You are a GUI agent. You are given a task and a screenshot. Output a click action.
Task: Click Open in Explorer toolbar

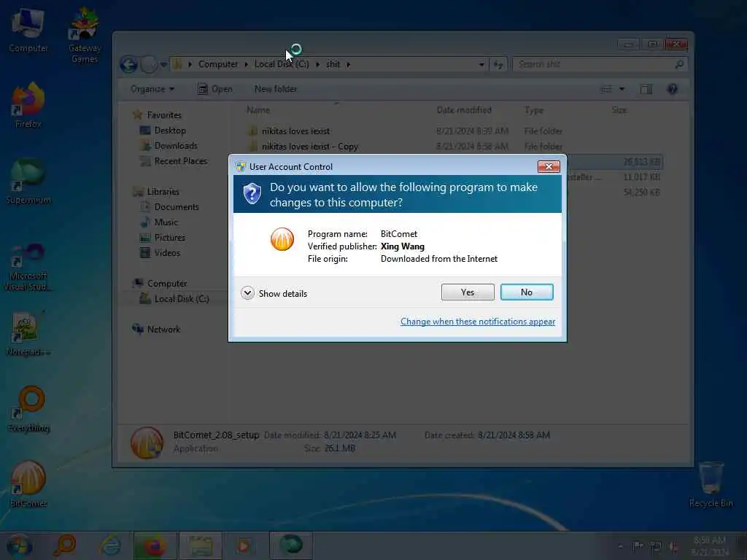pos(215,89)
